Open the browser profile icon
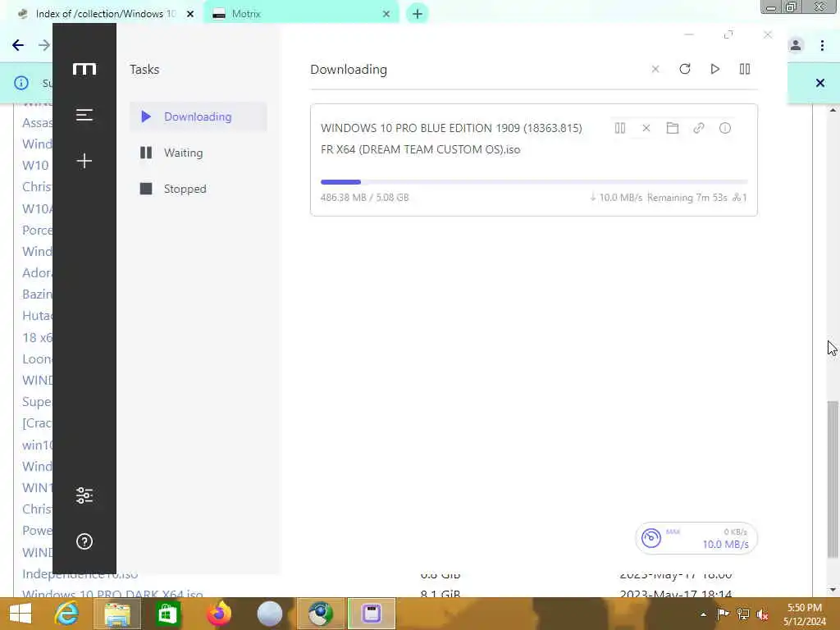The height and width of the screenshot is (630, 840). [796, 46]
